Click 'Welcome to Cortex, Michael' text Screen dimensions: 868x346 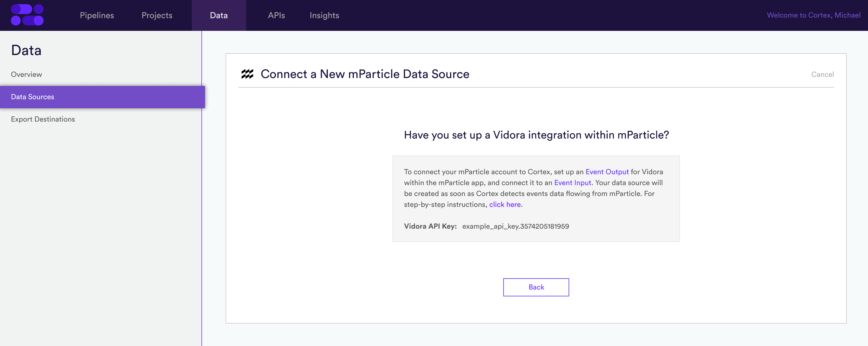814,15
